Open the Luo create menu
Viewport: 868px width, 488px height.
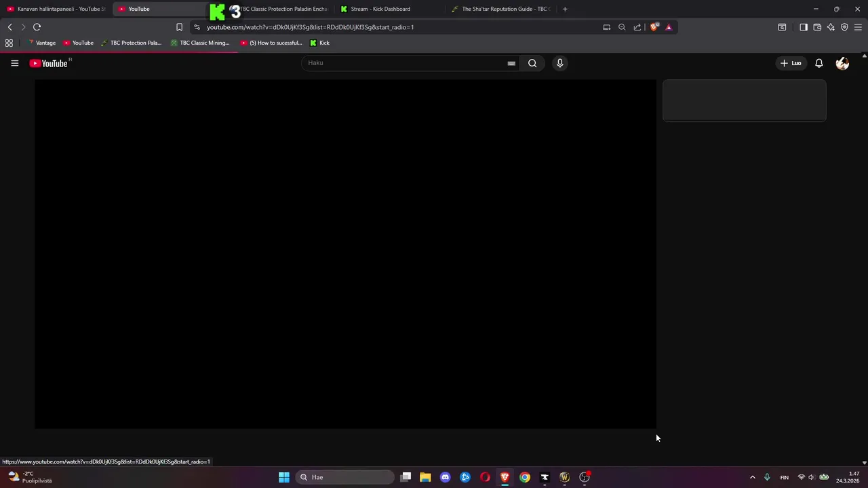(x=791, y=63)
